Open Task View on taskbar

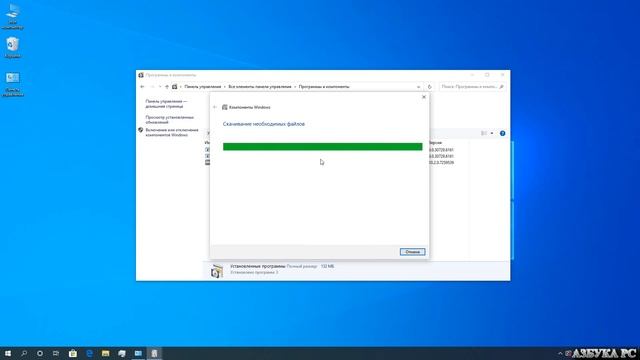tap(56, 353)
